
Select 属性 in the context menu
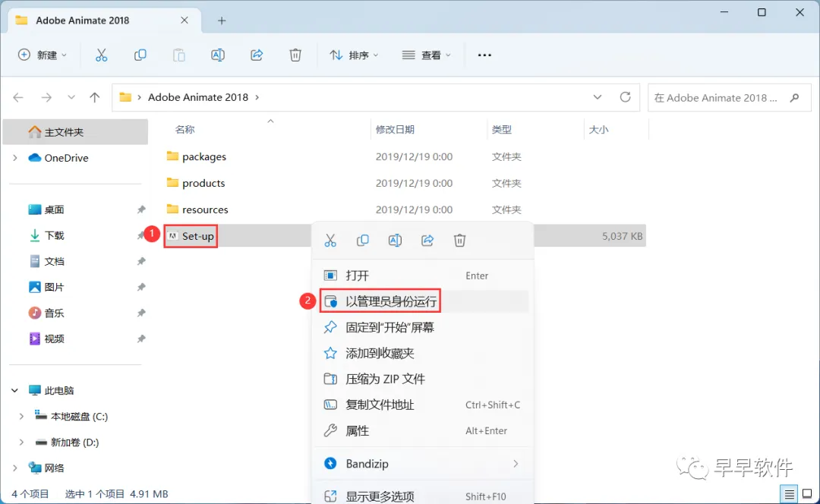[423, 431]
